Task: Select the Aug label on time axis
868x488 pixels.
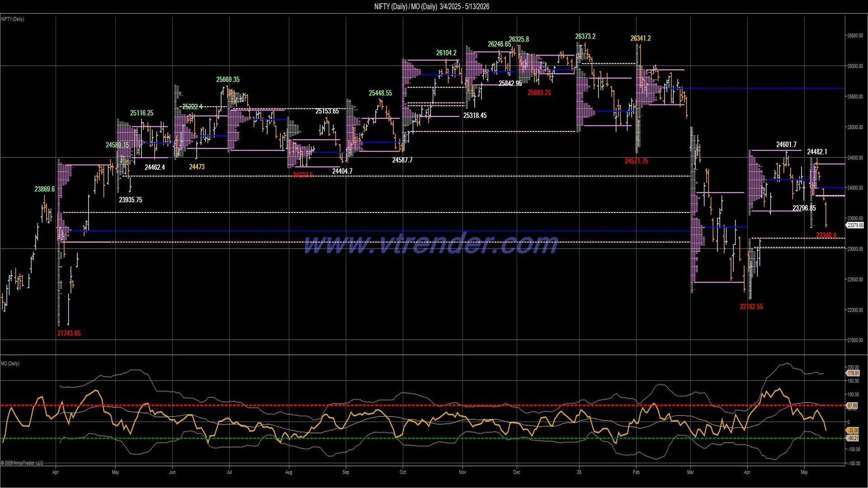Action: tap(289, 472)
